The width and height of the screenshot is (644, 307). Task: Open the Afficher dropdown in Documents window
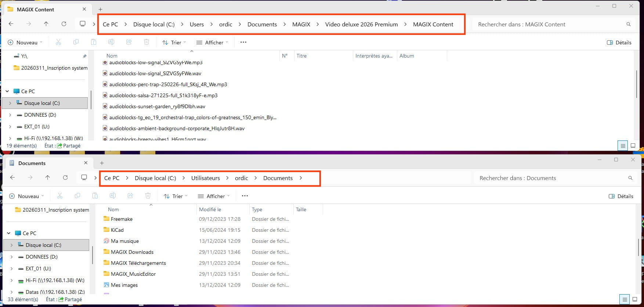tap(213, 196)
